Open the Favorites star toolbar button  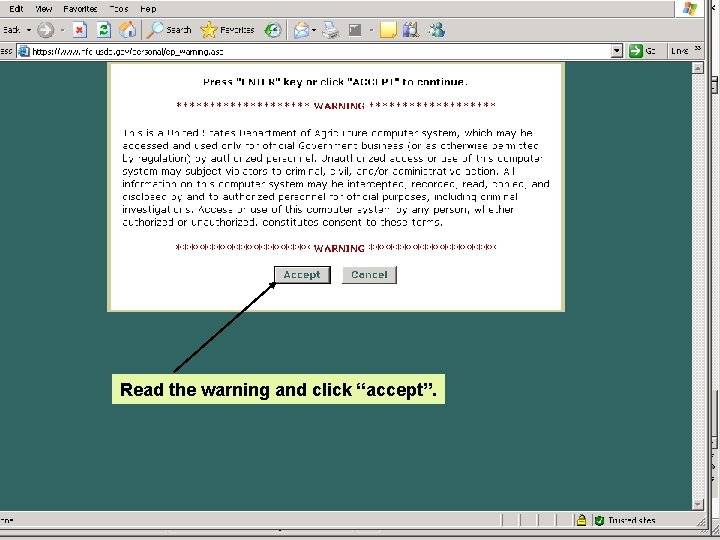227,30
